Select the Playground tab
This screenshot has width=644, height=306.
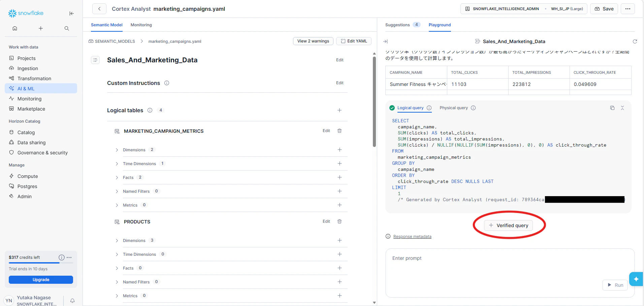point(440,25)
